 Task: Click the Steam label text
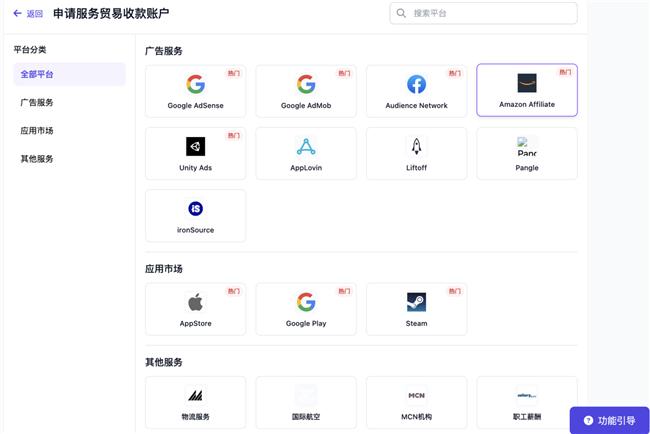pyautogui.click(x=416, y=323)
